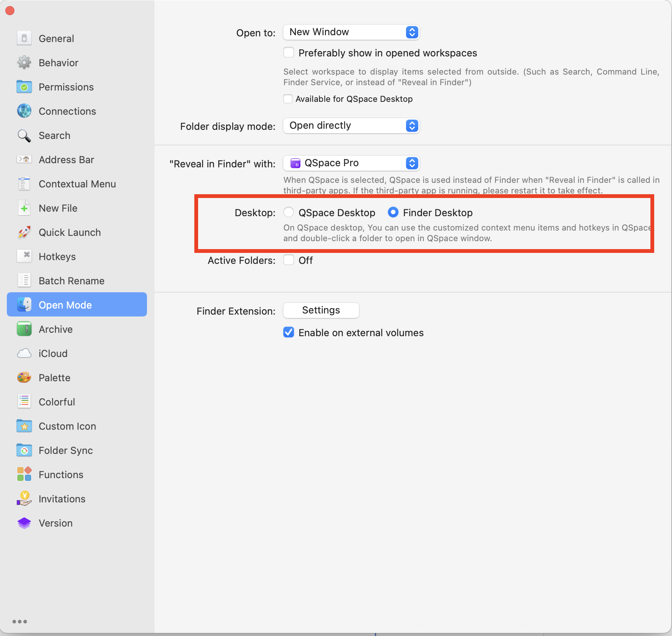Open the 'Open to' New Window dropdown
Image resolution: width=672 pixels, height=636 pixels.
[x=351, y=32]
